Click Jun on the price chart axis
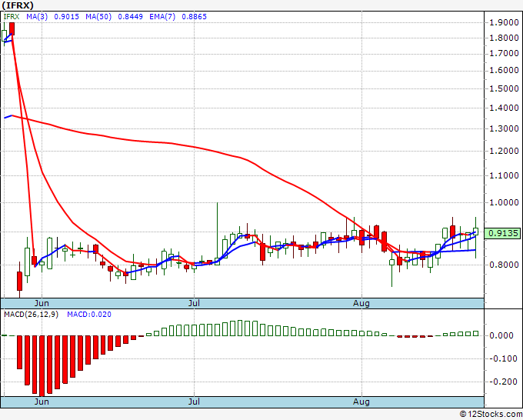Viewport: 523px width, 420px height. [x=42, y=303]
